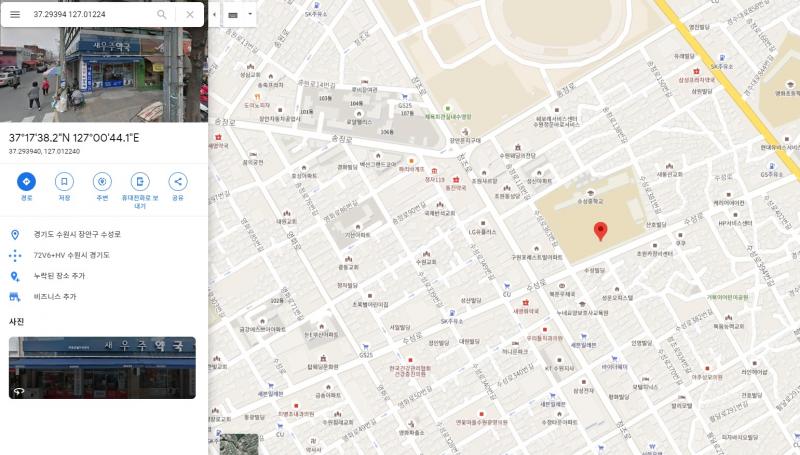800x455 pixels.
Task: Click the red location pin marker
Action: click(x=601, y=231)
